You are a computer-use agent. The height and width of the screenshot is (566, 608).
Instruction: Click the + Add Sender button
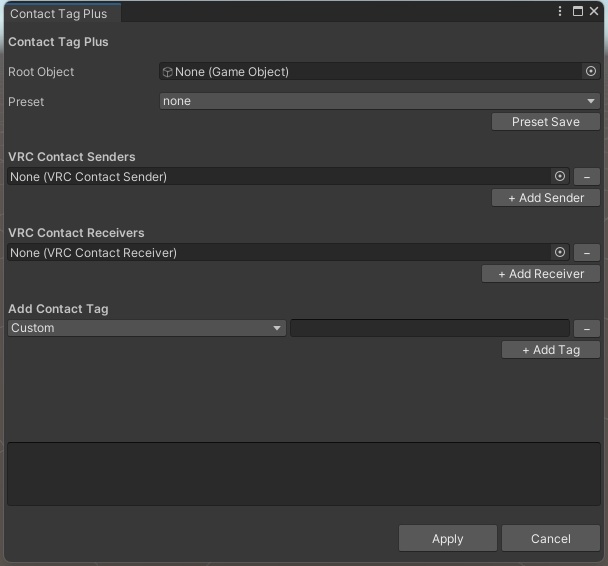[x=546, y=198]
